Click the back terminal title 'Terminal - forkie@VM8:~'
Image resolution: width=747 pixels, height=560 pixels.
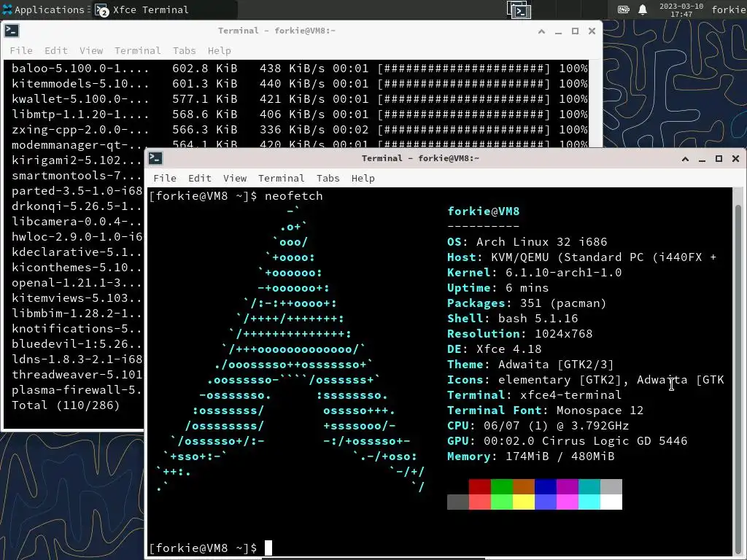276,31
